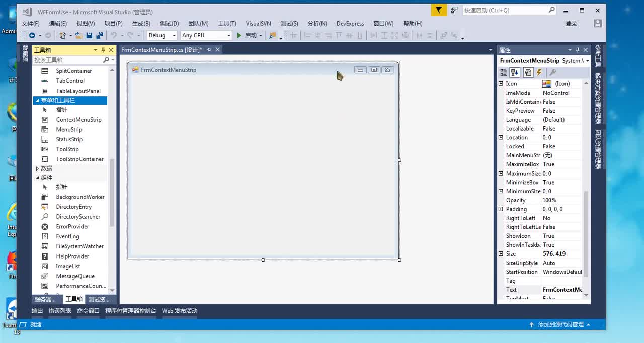This screenshot has width=644, height=343.
Task: Open the 错误列表 panel tab
Action: pos(60,311)
